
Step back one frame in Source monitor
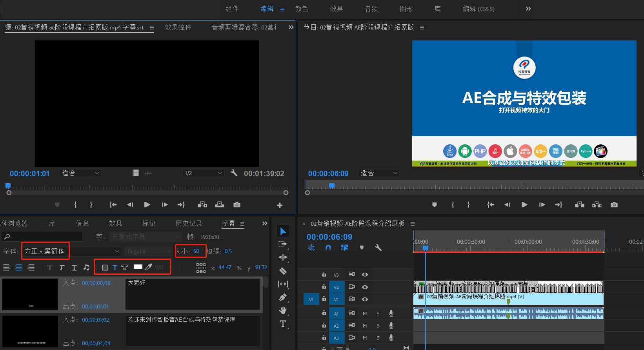[130, 205]
